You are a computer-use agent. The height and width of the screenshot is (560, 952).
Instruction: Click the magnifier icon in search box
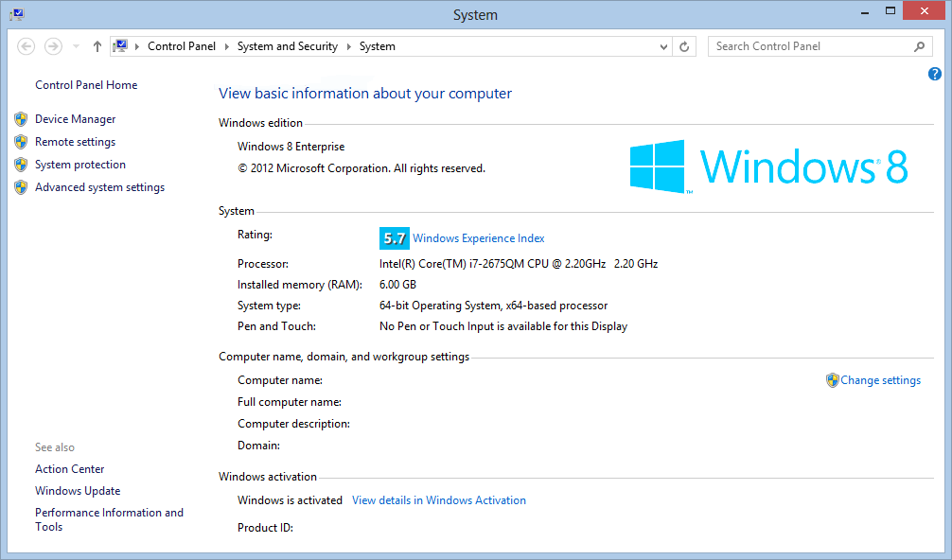pyautogui.click(x=919, y=46)
